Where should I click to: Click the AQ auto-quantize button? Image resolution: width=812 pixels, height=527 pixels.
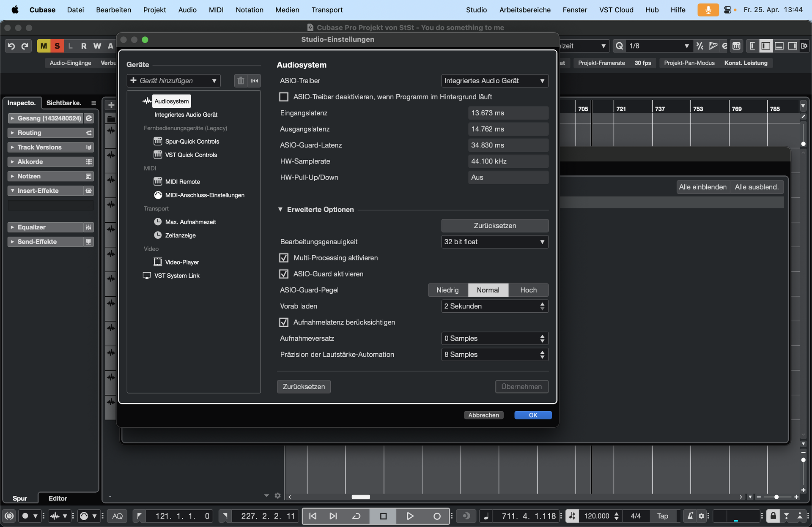(x=118, y=516)
